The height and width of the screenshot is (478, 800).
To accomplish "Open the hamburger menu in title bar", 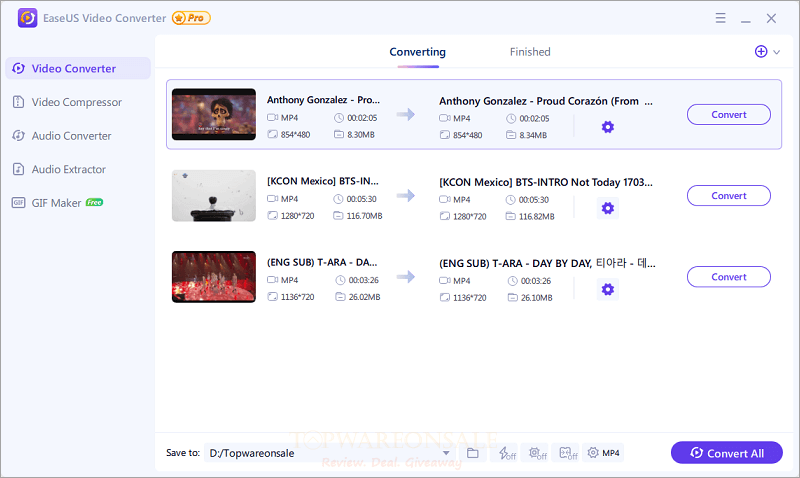I will pyautogui.click(x=720, y=18).
